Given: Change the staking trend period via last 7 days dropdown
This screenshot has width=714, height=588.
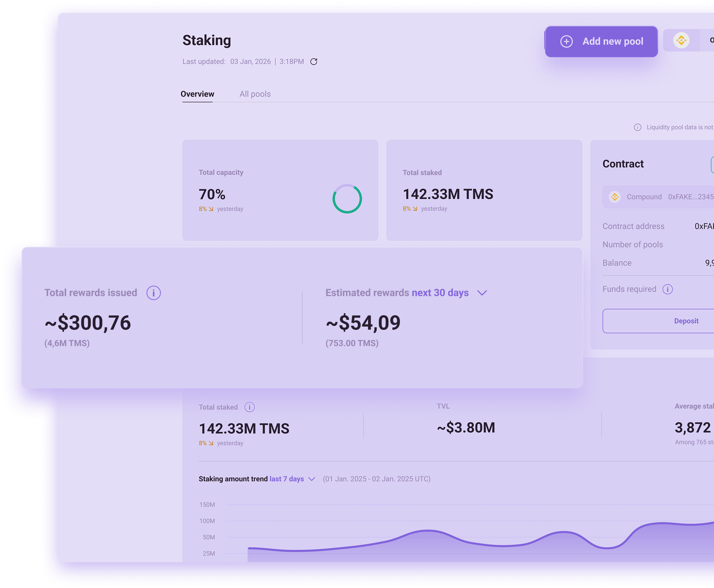Looking at the screenshot, I should [x=312, y=479].
